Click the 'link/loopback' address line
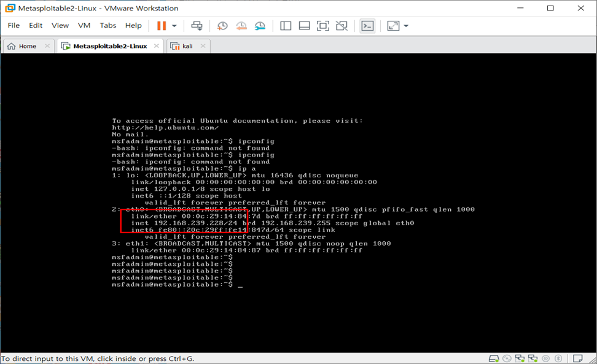 coord(254,182)
